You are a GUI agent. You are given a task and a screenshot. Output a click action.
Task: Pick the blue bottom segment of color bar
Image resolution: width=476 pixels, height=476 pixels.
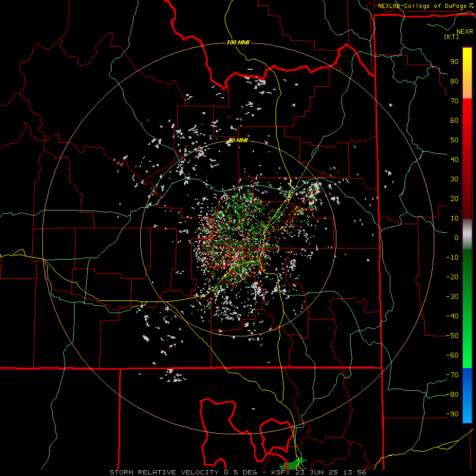point(467,395)
